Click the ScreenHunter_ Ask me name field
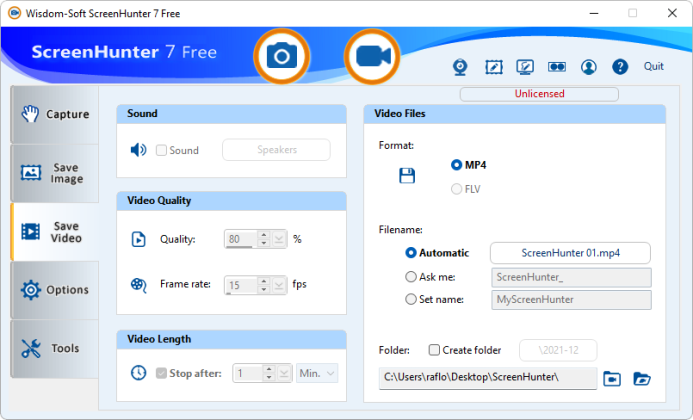This screenshot has height=420, width=693. tap(571, 277)
